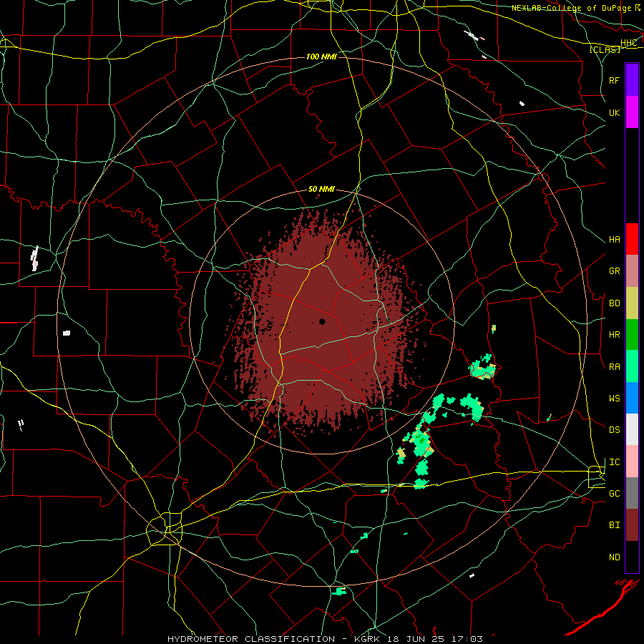Click the DS white legend swatch
The height and width of the screenshot is (644, 644).
(632, 429)
